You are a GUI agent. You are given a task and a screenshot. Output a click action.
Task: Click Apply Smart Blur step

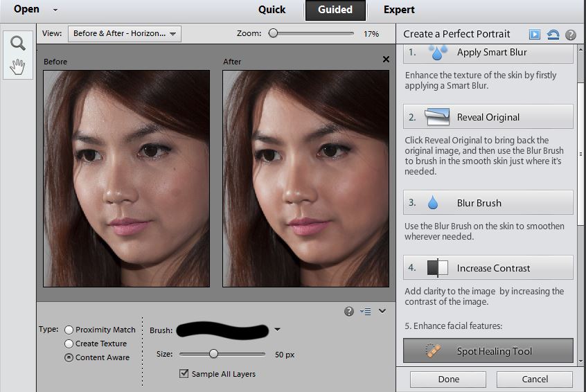488,54
